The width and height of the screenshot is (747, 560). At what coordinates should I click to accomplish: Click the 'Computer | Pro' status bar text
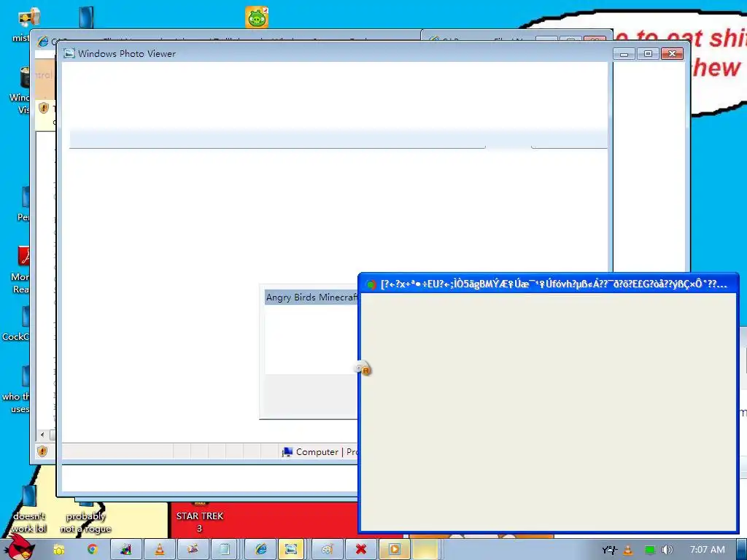click(x=326, y=452)
